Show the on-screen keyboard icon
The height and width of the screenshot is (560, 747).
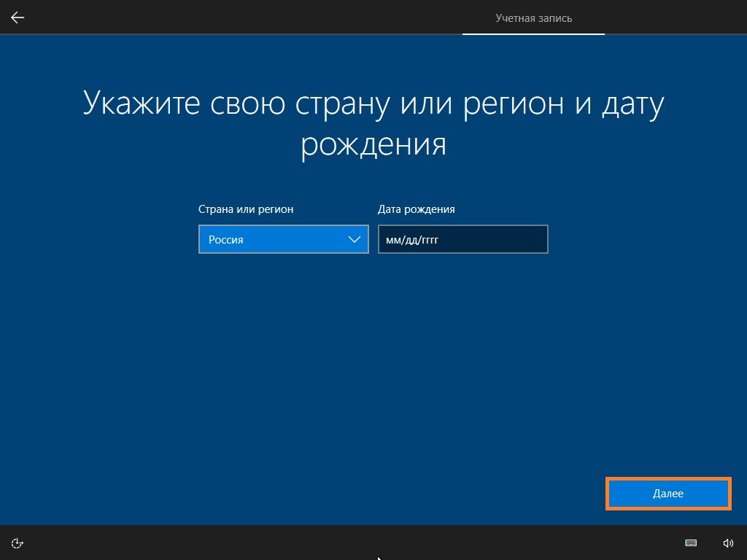[690, 542]
